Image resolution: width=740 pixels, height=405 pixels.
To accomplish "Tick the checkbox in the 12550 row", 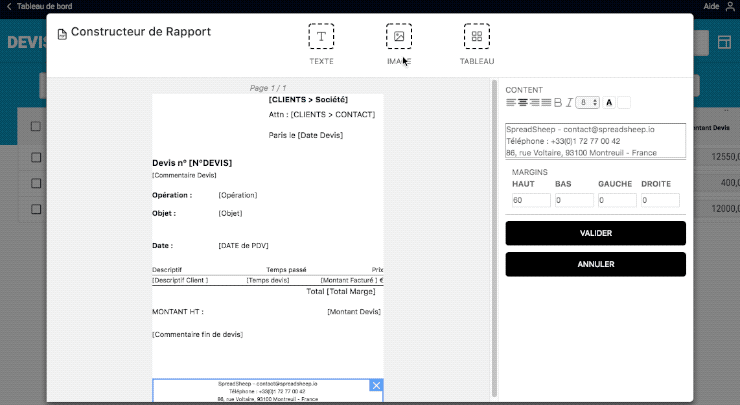I will tap(36, 157).
